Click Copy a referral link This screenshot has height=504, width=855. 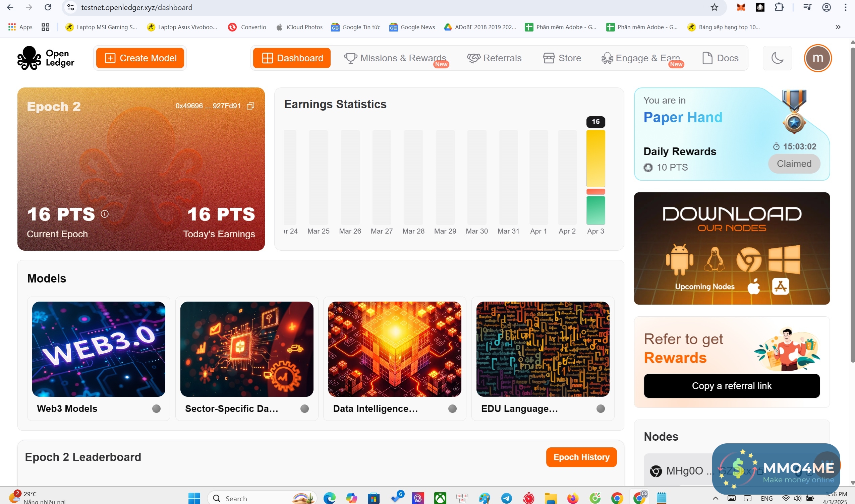pyautogui.click(x=731, y=386)
